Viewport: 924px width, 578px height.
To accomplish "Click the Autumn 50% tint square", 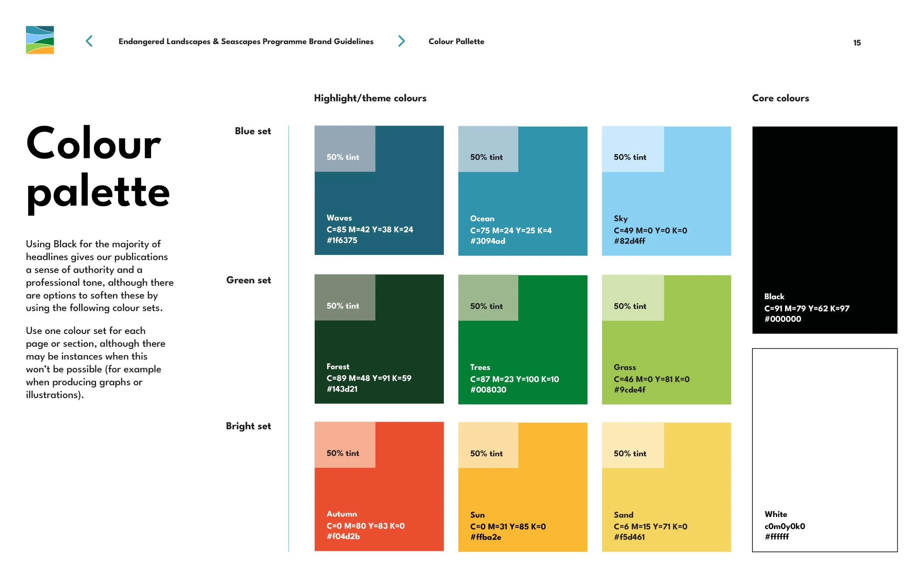I will 344,445.
